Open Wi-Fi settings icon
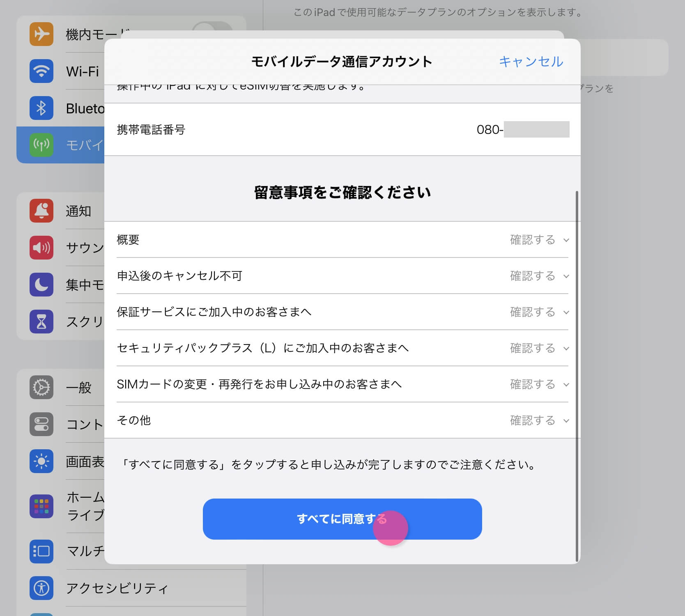Screen dimensions: 685x616 (41, 71)
